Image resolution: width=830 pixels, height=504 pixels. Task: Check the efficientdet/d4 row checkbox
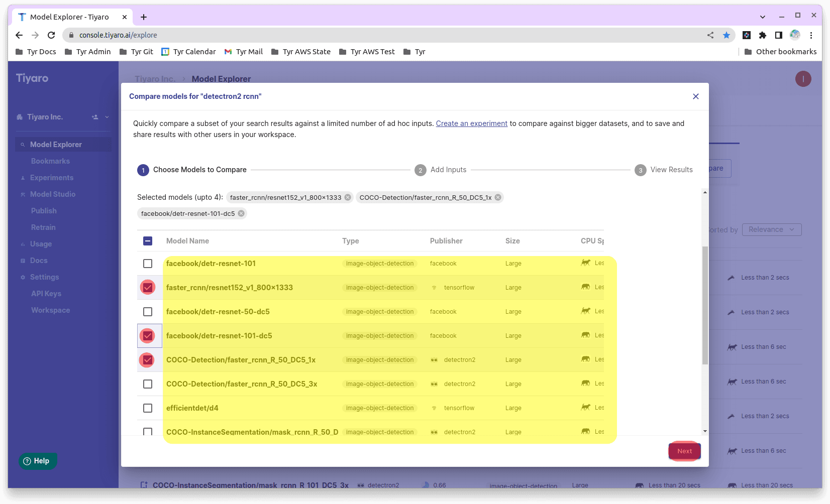click(x=148, y=408)
